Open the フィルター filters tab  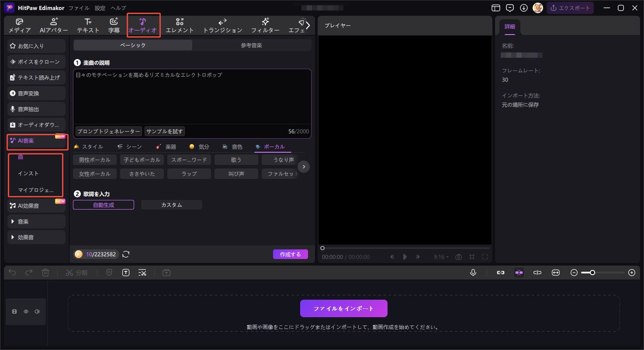[265, 26]
